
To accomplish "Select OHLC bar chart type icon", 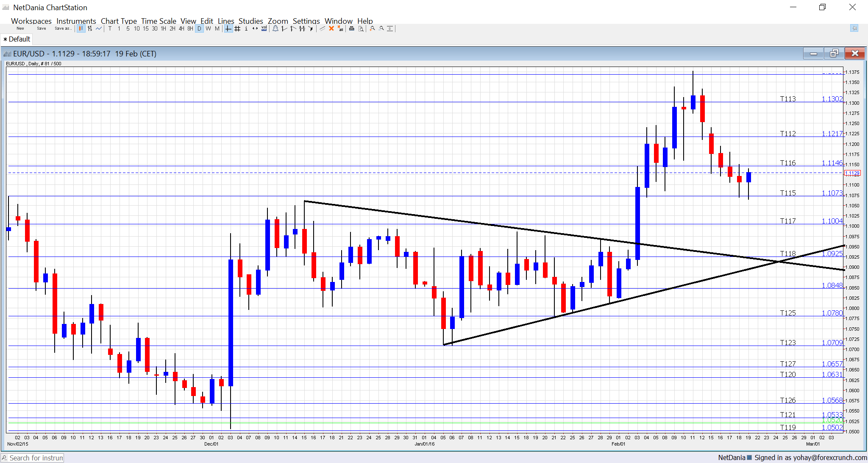I will (90, 28).
